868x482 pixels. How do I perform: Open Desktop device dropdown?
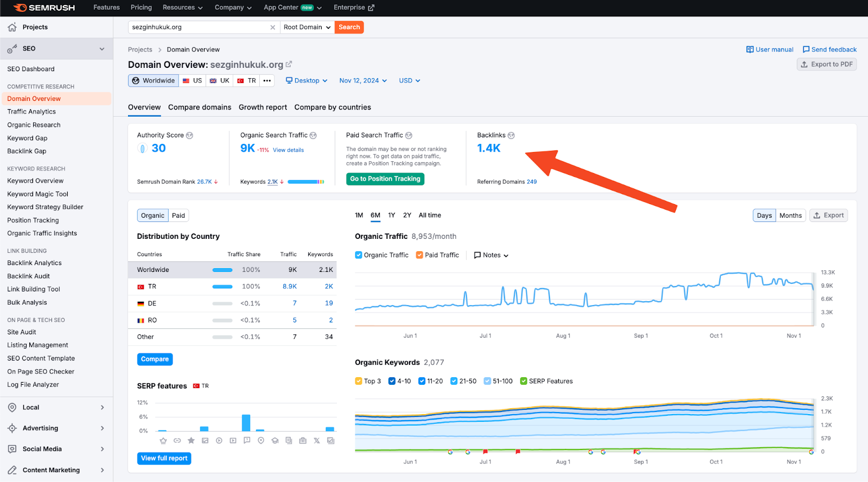307,81
